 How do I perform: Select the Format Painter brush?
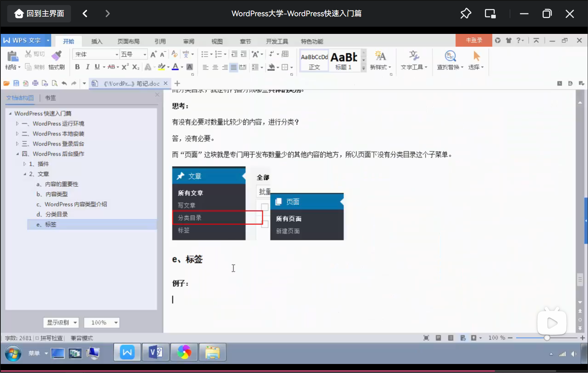[57, 55]
